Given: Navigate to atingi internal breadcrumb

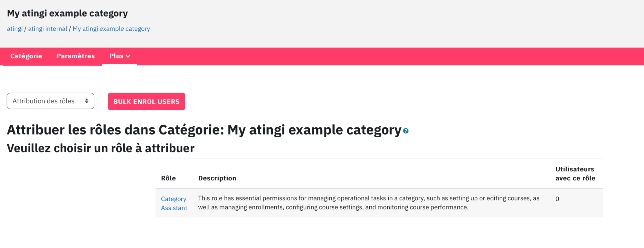Looking at the screenshot, I should coord(48,29).
